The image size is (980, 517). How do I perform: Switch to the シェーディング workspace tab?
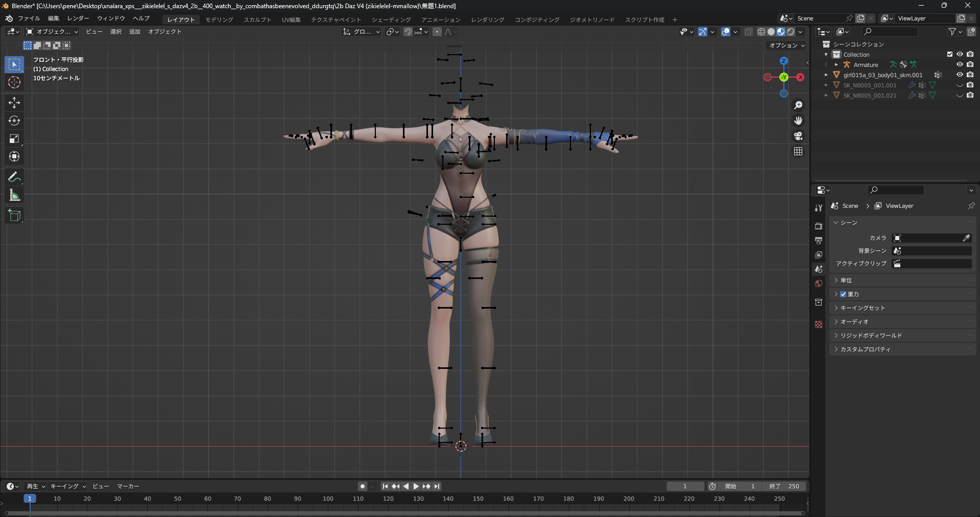coord(391,19)
